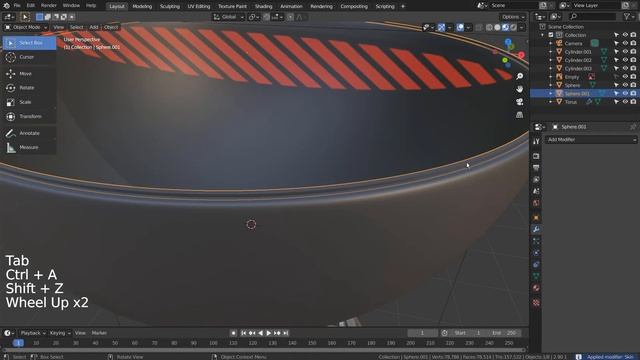Screen dimensions: 640x360
Task: Open the Particles properties tab
Action: click(536, 241)
